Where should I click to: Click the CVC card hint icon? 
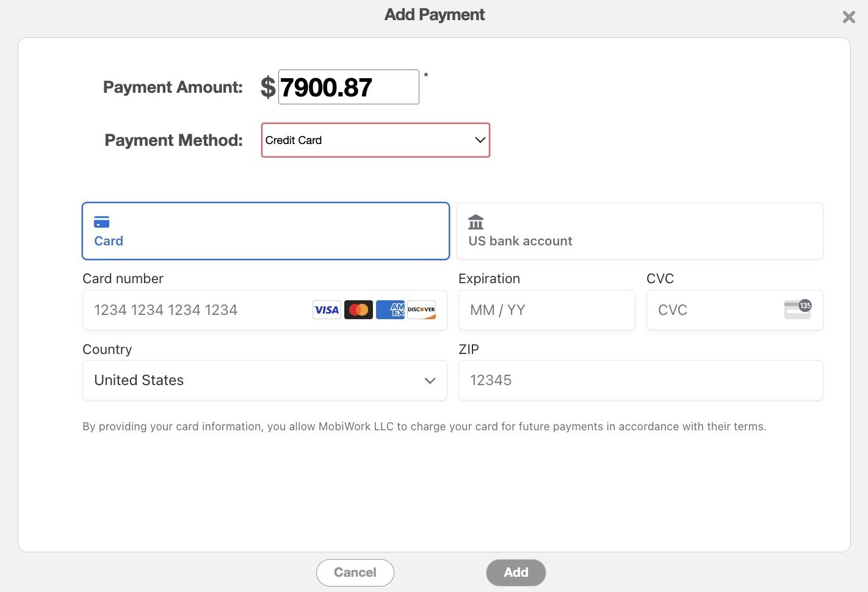[797, 309]
